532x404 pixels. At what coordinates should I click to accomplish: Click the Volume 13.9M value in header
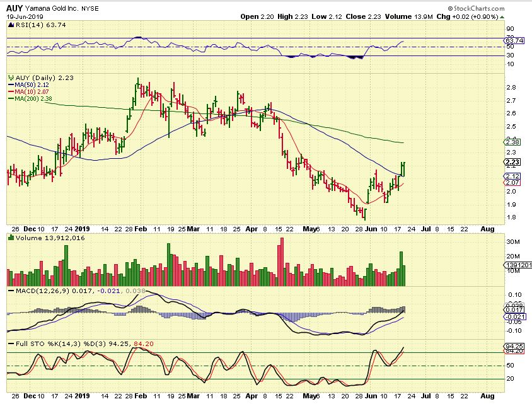point(409,16)
